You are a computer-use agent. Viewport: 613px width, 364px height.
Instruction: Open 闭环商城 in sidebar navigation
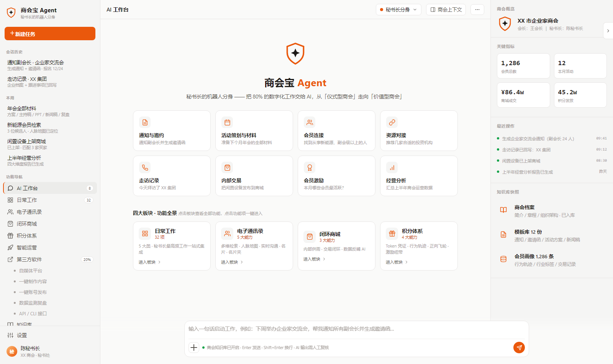tap(50, 224)
